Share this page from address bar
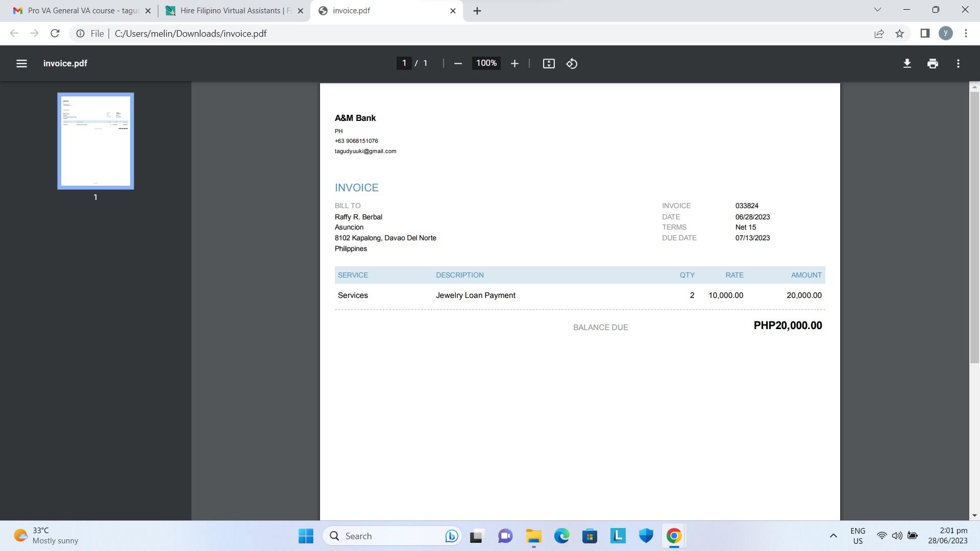The width and height of the screenshot is (980, 551). tap(879, 34)
